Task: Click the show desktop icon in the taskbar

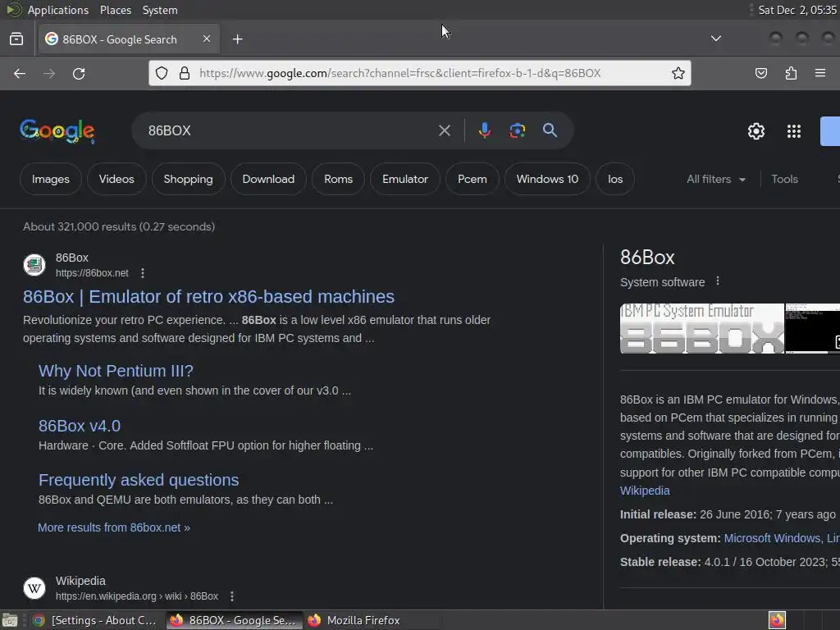Action: [x=10, y=620]
